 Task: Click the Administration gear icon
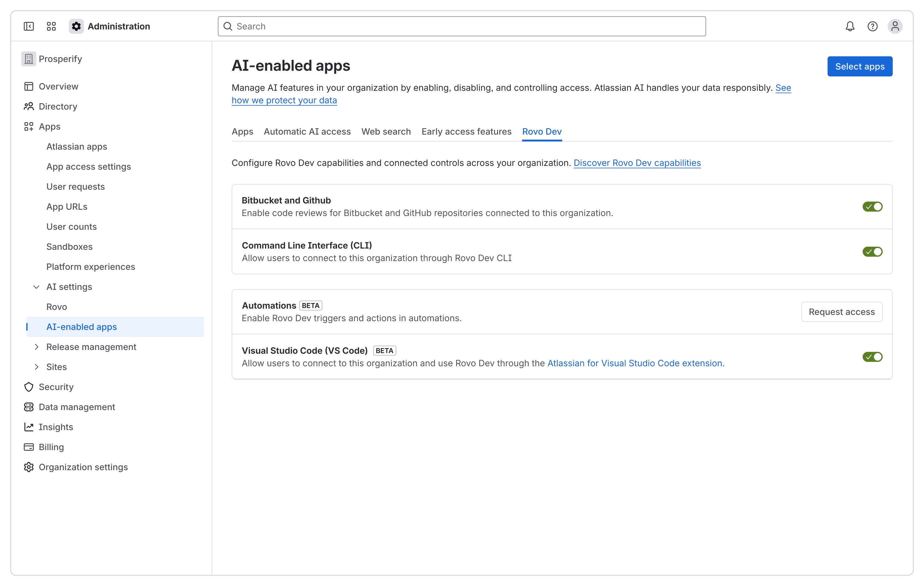click(76, 26)
